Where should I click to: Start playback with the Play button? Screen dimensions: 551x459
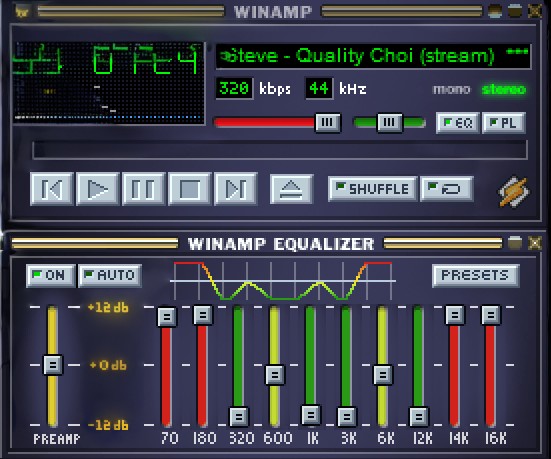pos(98,189)
